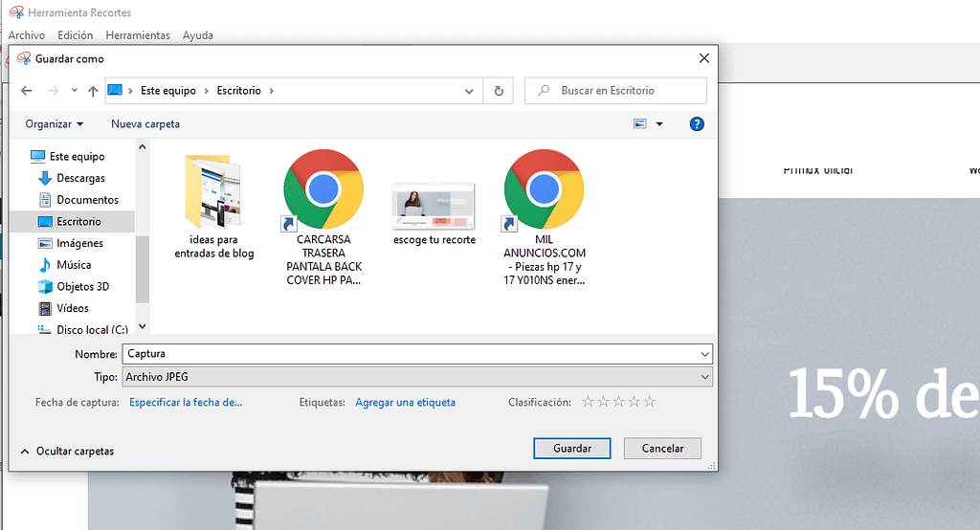Go up one folder level

[x=93, y=91]
